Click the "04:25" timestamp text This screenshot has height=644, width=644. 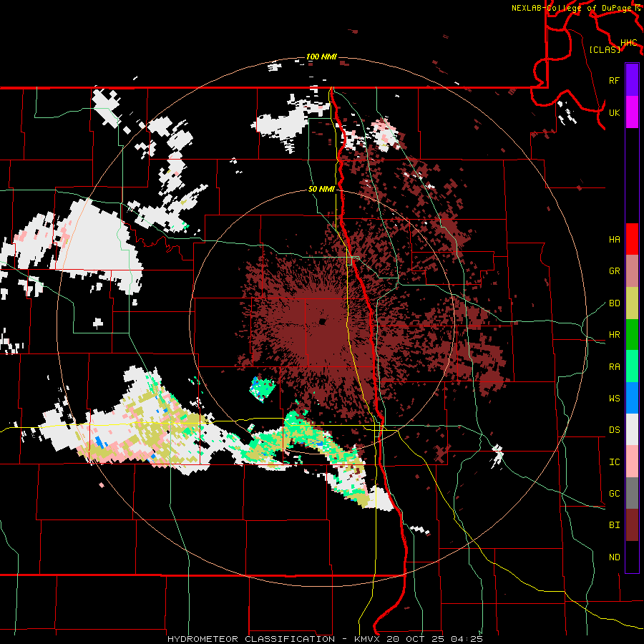(x=467, y=639)
